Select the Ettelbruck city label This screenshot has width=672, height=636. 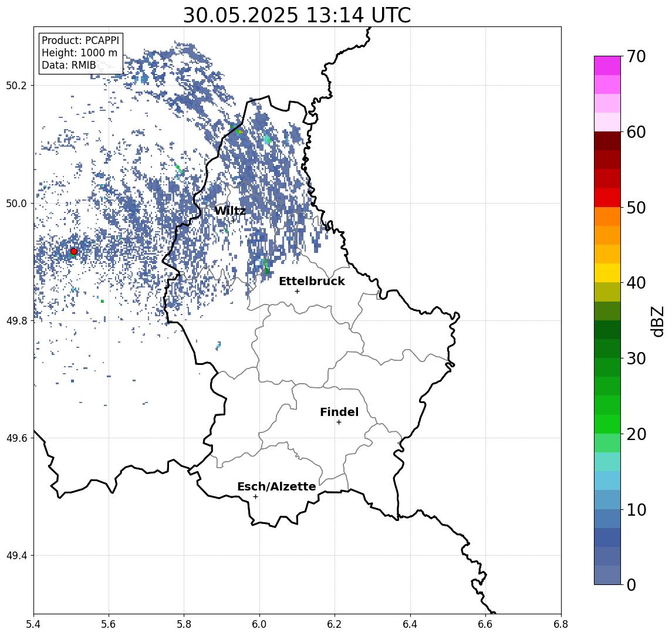pyautogui.click(x=312, y=281)
